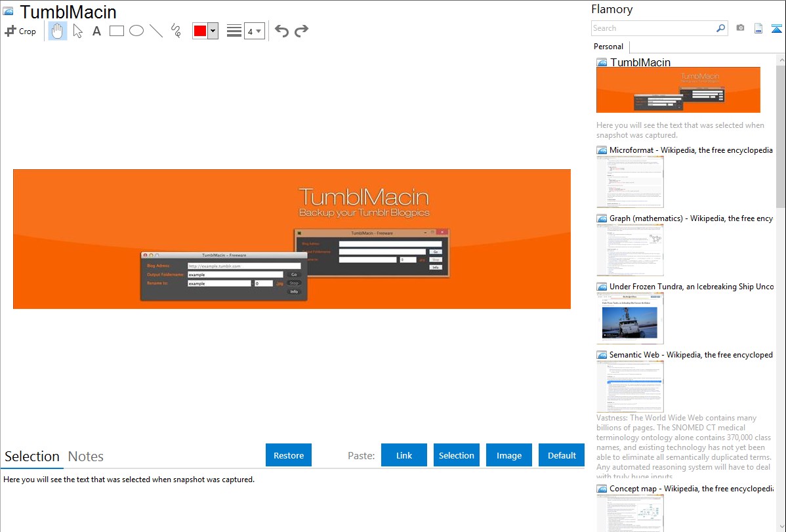Click the Under Frozen Tundra snapshot title
Image resolution: width=786 pixels, height=532 pixels.
coord(692,286)
